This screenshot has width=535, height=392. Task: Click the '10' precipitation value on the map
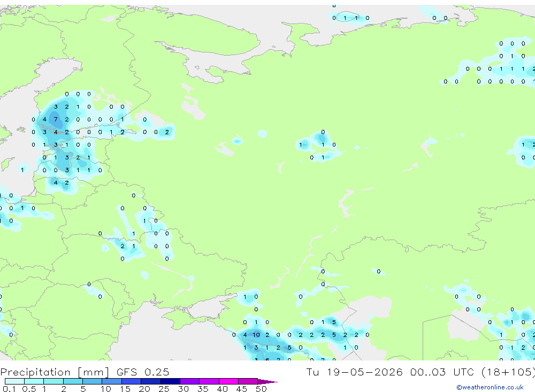[x=256, y=335]
